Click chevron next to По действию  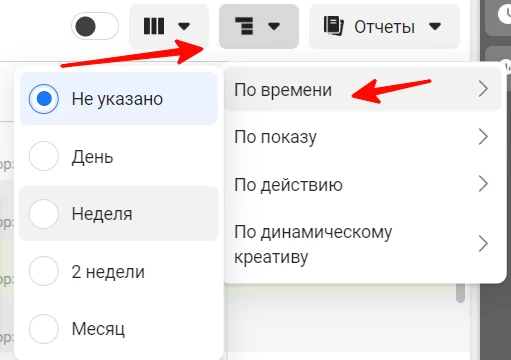[483, 184]
